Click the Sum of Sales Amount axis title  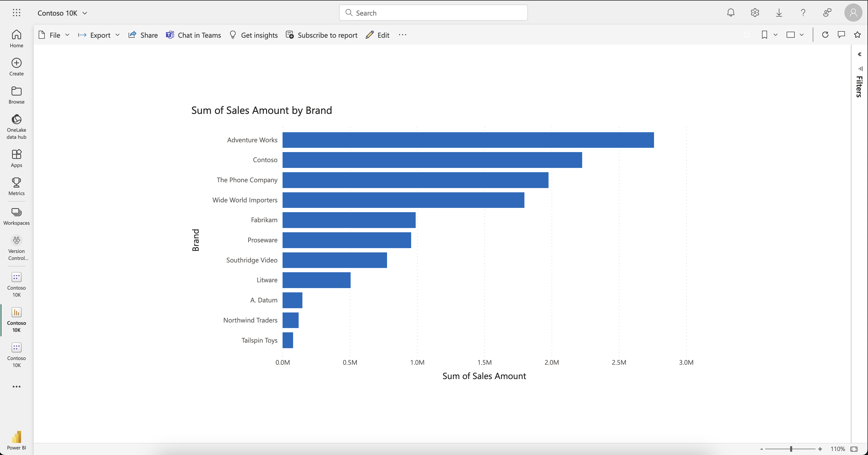tap(484, 376)
